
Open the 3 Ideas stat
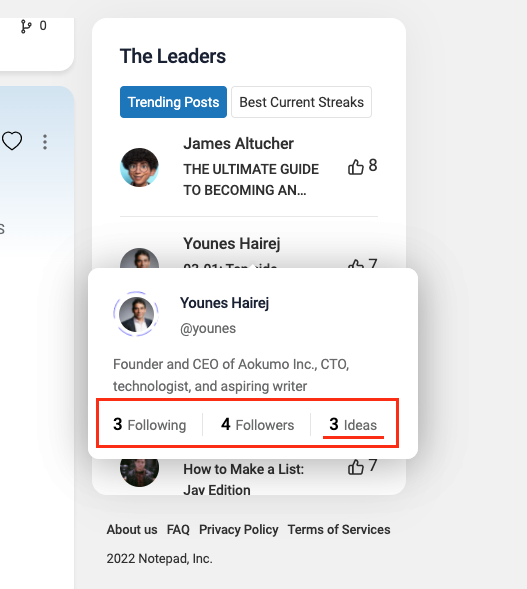point(353,424)
